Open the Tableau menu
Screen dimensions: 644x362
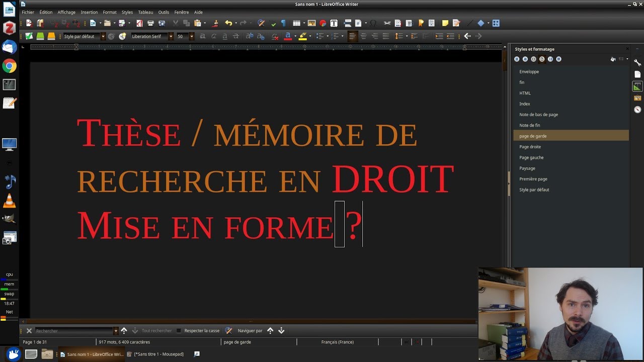[x=145, y=12]
